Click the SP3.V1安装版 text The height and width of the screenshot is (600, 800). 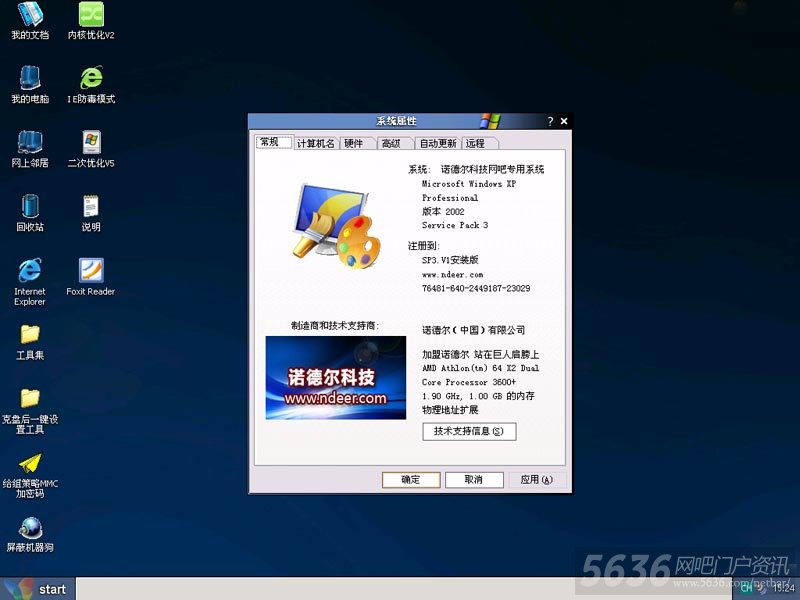pyautogui.click(x=450, y=260)
